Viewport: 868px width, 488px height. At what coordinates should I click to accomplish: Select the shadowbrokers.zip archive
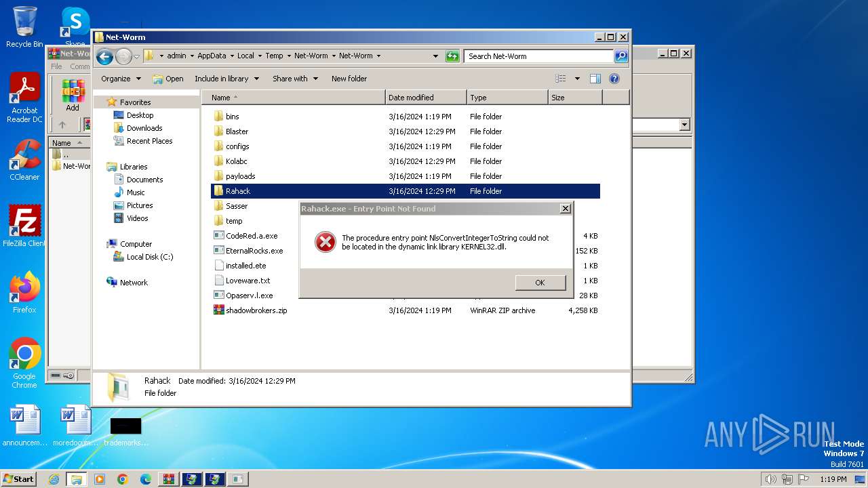(x=406, y=310)
